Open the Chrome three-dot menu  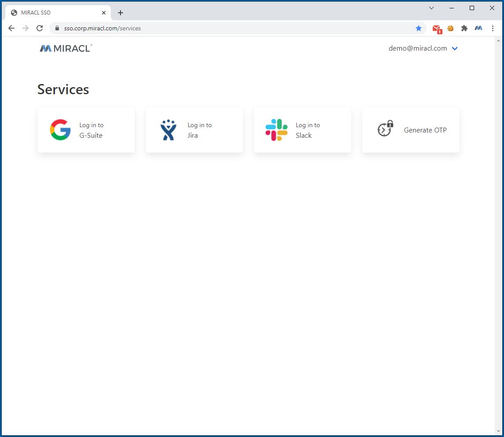[x=493, y=28]
